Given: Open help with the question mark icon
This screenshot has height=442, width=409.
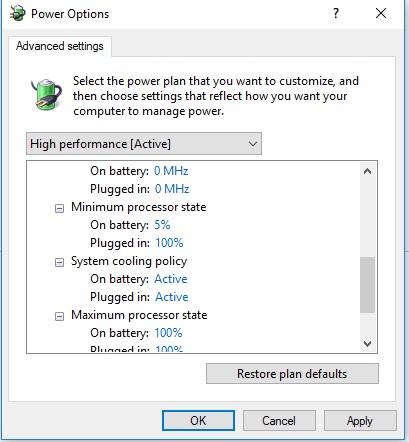Looking at the screenshot, I should 336,13.
